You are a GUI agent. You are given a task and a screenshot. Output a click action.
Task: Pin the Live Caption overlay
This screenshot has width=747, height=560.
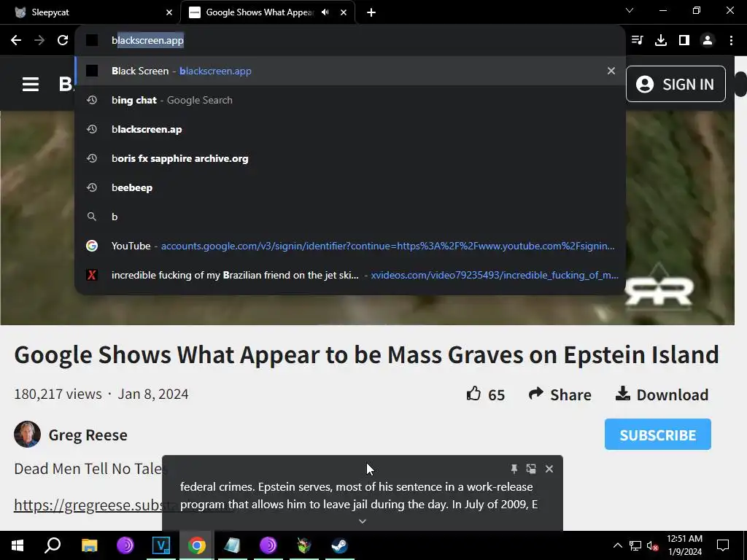coord(514,469)
